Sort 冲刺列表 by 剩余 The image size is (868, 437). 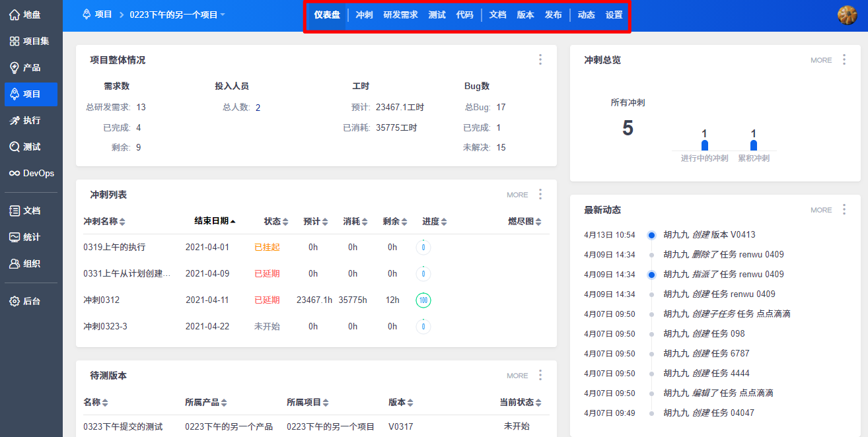[395, 222]
